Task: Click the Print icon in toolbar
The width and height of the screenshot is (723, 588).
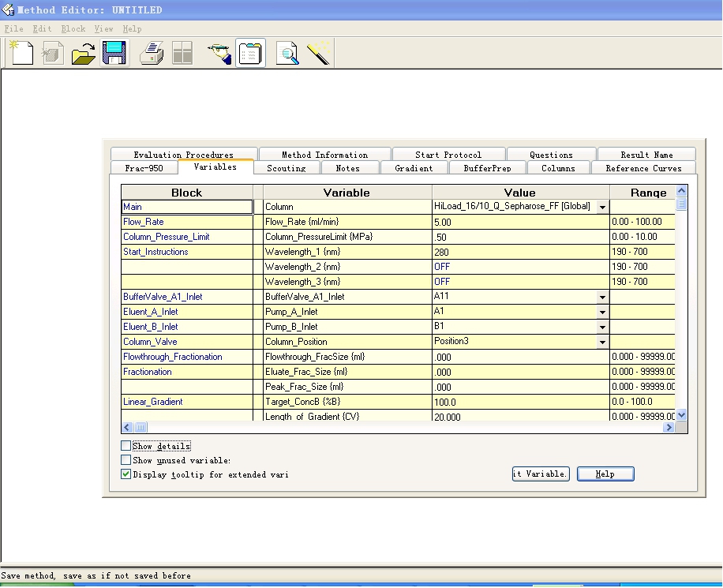Action: [152, 54]
